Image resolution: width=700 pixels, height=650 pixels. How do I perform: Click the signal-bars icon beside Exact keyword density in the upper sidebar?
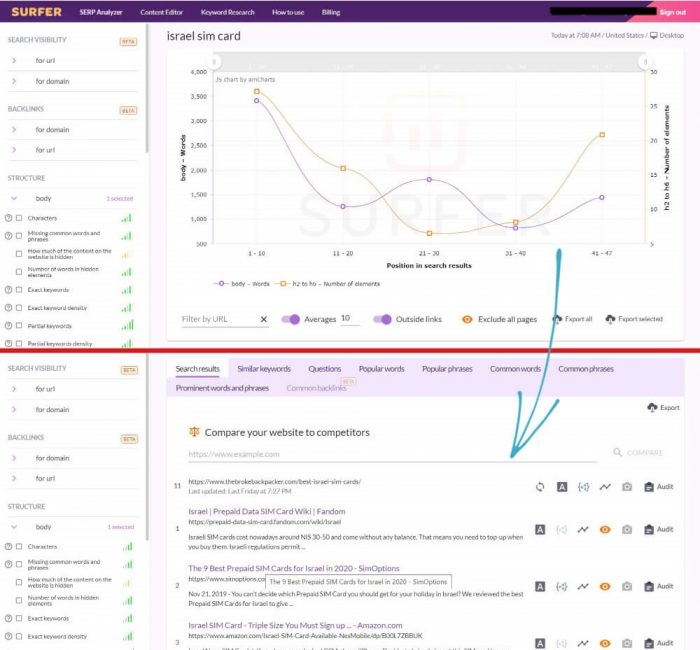pyautogui.click(x=127, y=308)
